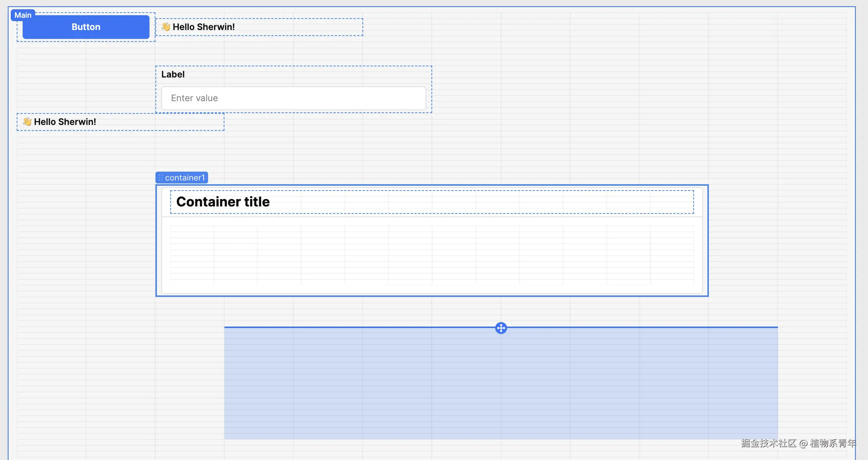This screenshot has width=868, height=460.
Task: Click the Container title heading
Action: pos(223,202)
